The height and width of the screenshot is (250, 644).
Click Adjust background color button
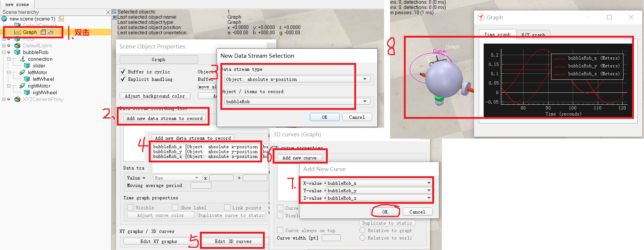pyautogui.click(x=155, y=96)
